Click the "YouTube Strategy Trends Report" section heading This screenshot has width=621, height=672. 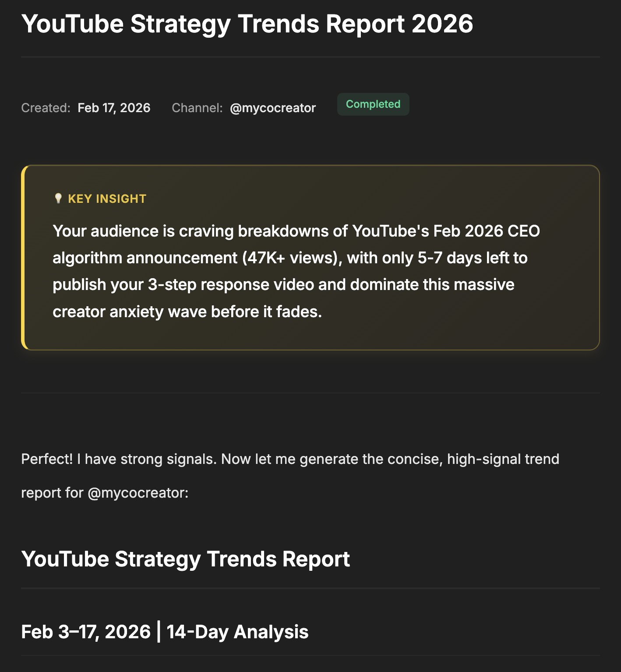pos(185,559)
